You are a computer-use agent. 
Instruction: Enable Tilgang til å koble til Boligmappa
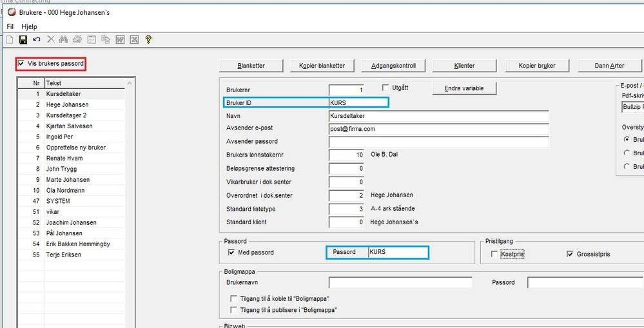coord(234,298)
